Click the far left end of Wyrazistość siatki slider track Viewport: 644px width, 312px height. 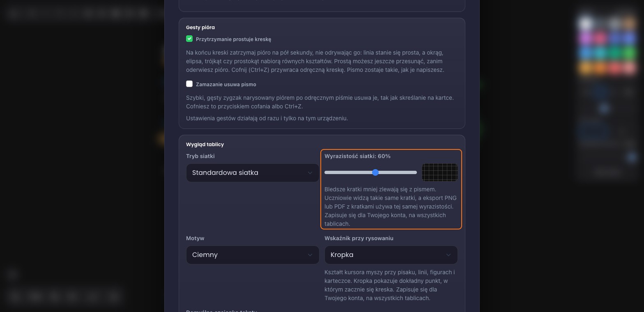click(326, 172)
